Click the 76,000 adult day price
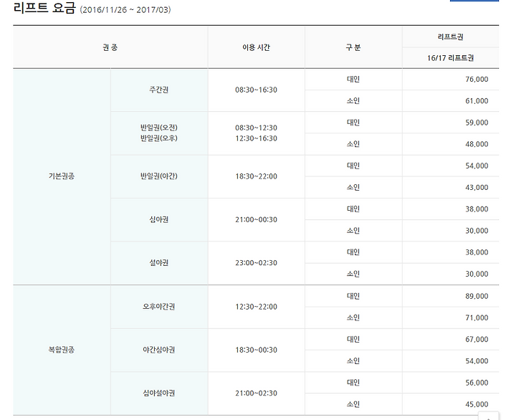The width and height of the screenshot is (516, 420). 477,79
